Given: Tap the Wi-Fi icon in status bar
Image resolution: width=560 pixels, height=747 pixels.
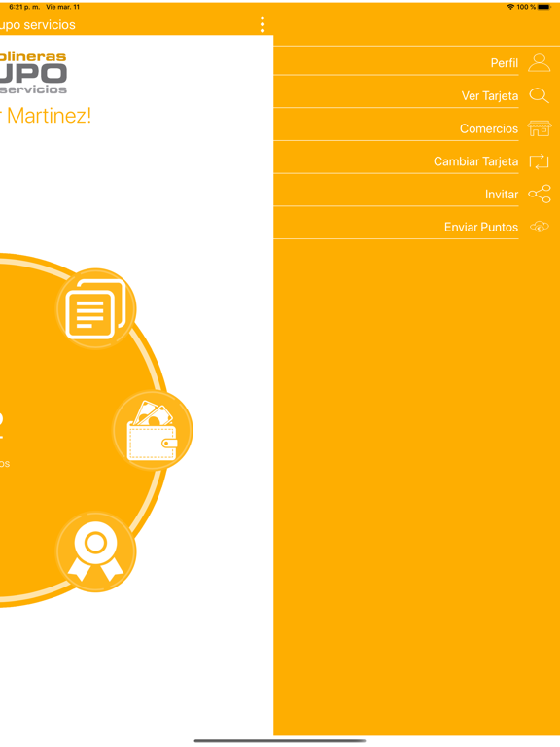Looking at the screenshot, I should coord(510,7).
